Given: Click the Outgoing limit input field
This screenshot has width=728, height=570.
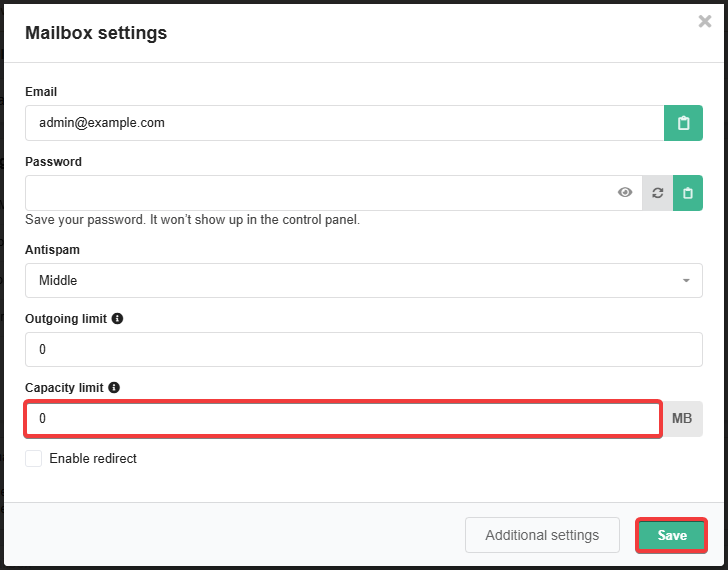Looking at the screenshot, I should [x=364, y=349].
